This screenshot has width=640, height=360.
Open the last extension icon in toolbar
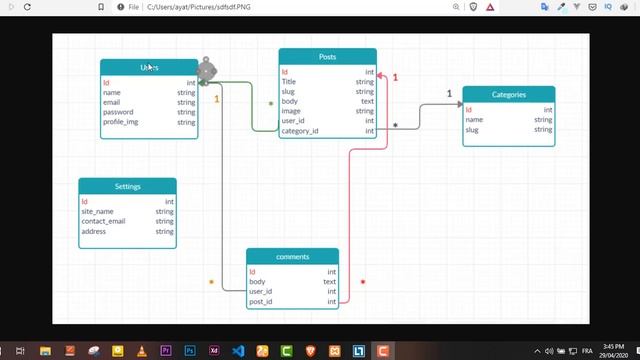point(624,7)
